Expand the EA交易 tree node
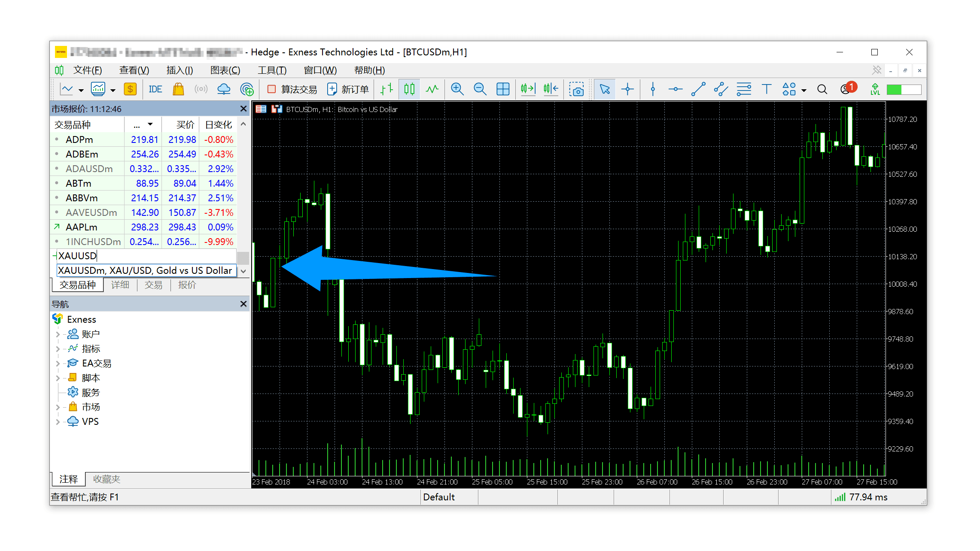This screenshot has height=551, width=980. (x=58, y=363)
